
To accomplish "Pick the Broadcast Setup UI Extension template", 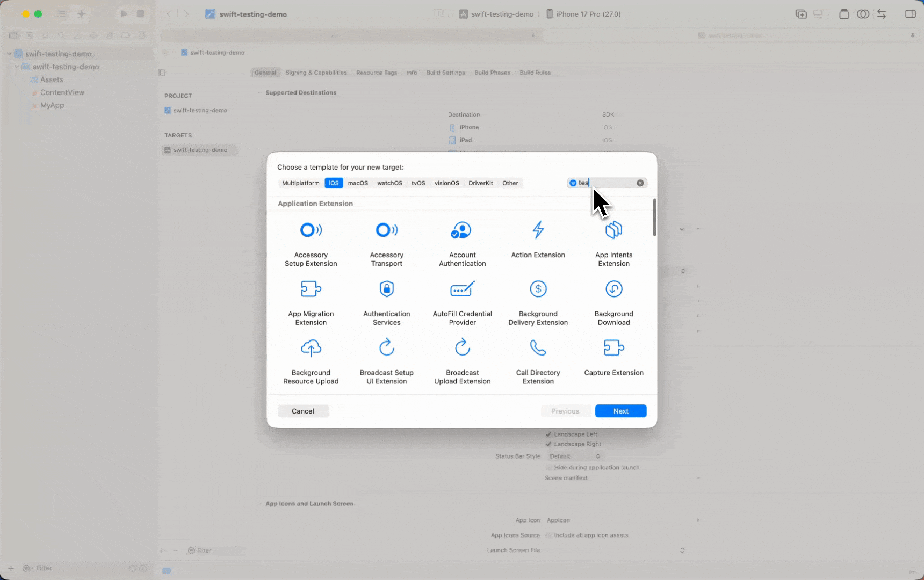I will click(386, 361).
